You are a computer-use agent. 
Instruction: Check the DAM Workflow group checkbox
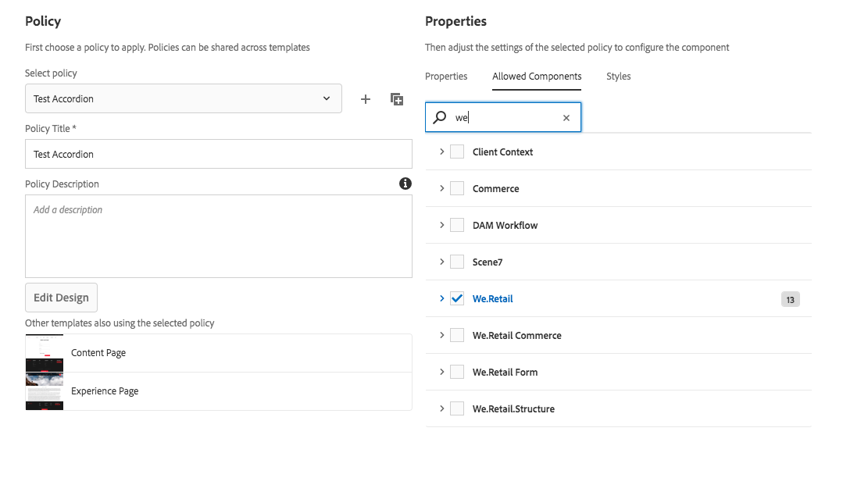click(x=456, y=224)
